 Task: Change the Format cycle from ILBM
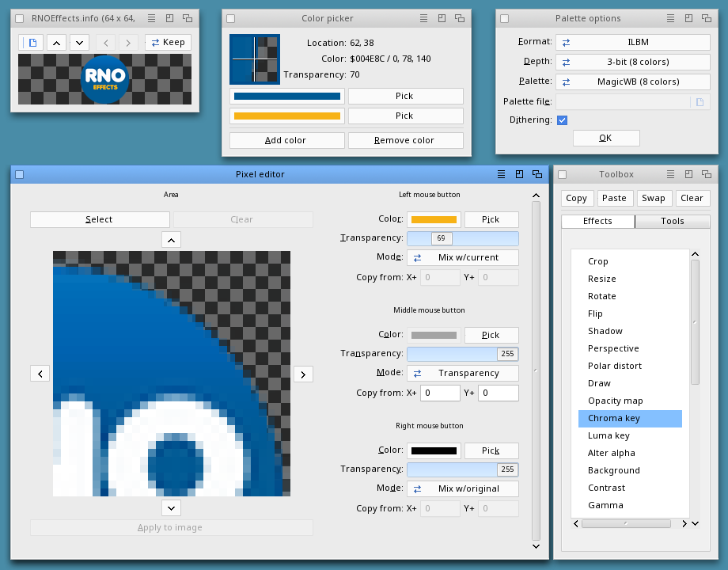[632, 43]
